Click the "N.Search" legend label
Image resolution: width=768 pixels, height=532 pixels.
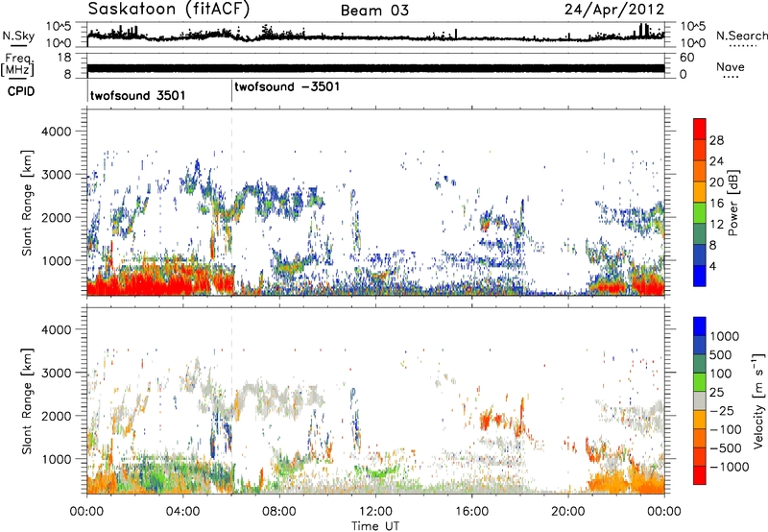click(x=741, y=36)
